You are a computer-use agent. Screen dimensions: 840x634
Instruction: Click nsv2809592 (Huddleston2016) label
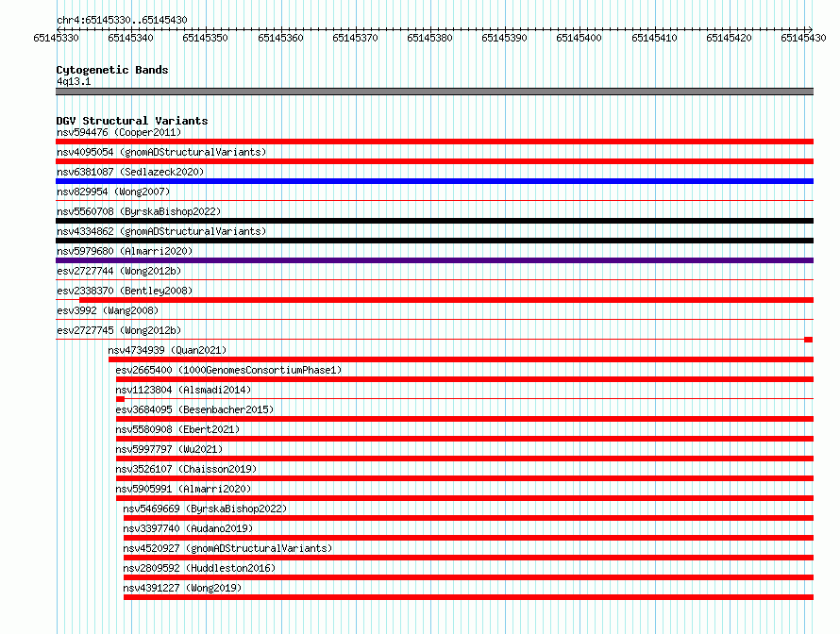coord(199,568)
